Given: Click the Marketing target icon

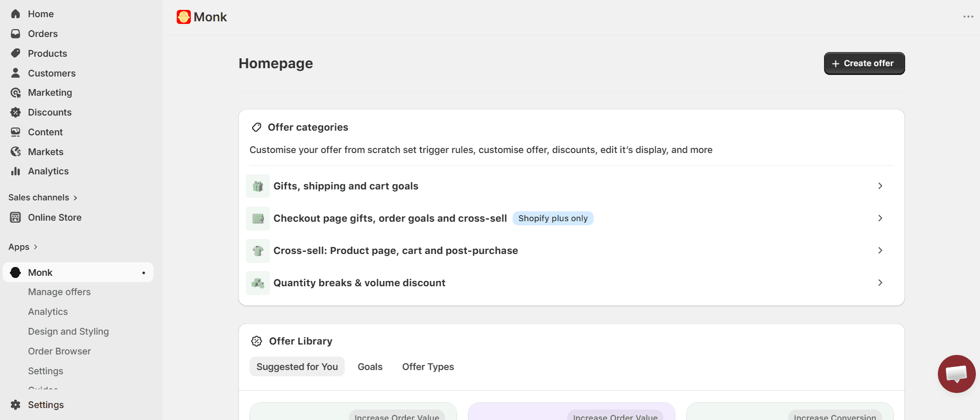Looking at the screenshot, I should (x=16, y=93).
